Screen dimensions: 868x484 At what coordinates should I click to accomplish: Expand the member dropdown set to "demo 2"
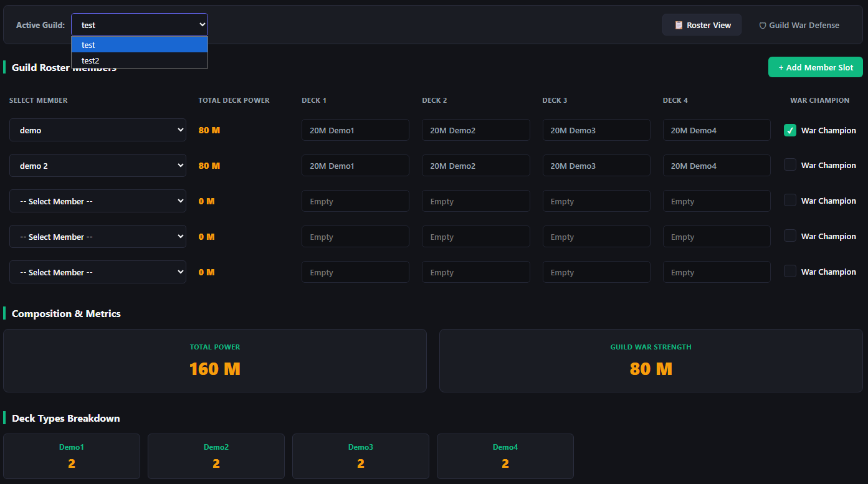coord(98,166)
